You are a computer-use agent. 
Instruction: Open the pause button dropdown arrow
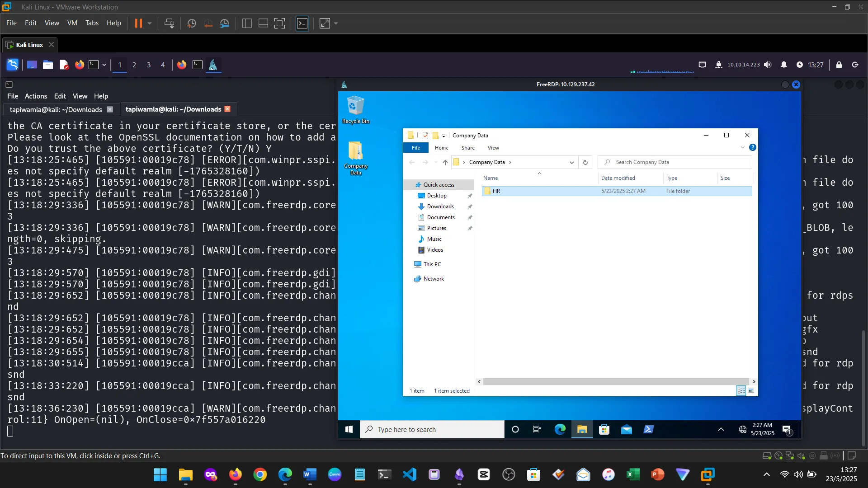pos(150,23)
